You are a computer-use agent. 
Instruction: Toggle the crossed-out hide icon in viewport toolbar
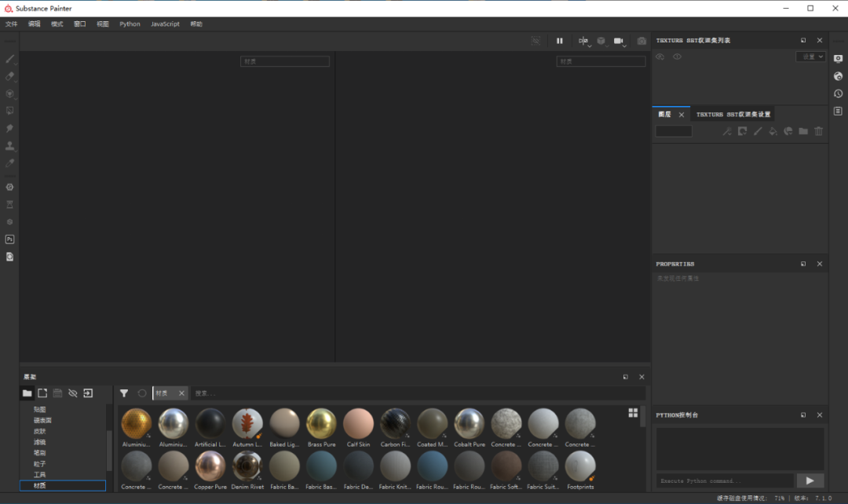coord(535,41)
